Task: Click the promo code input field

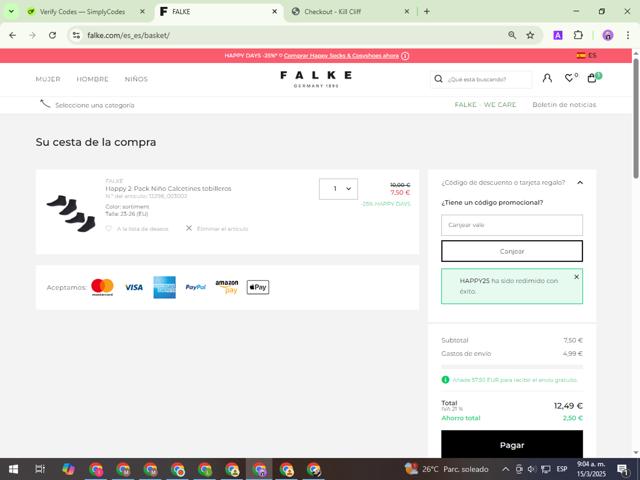Action: [512, 225]
